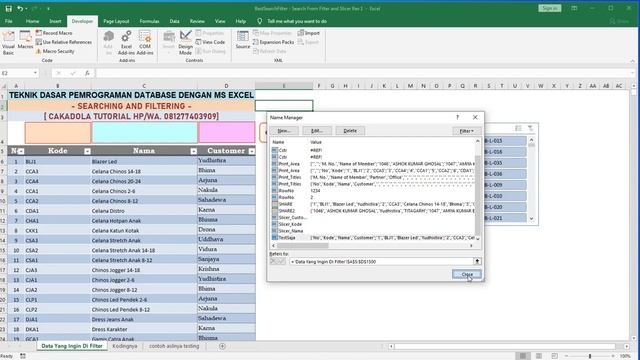Switch to the Home ribbon tab

coord(32,21)
